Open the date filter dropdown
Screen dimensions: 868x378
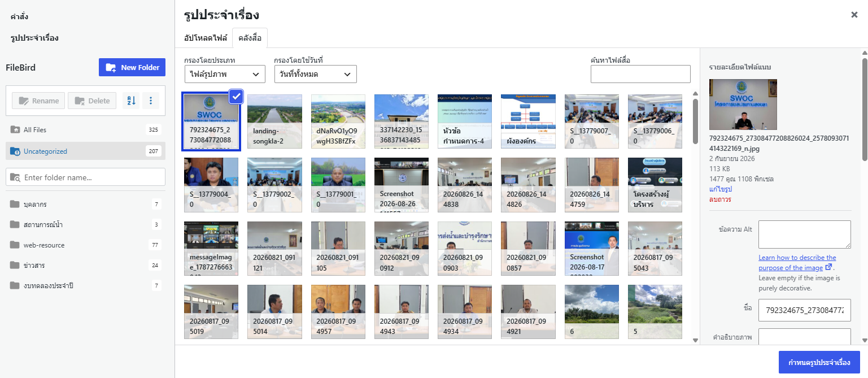coord(315,74)
